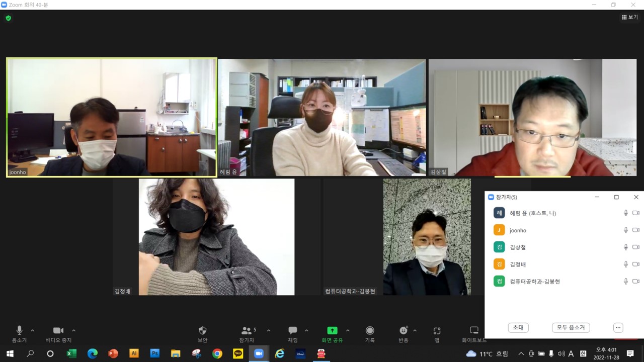Show hidden system tray icons arrow
Viewport: 644px width, 362px height.
pos(521,353)
